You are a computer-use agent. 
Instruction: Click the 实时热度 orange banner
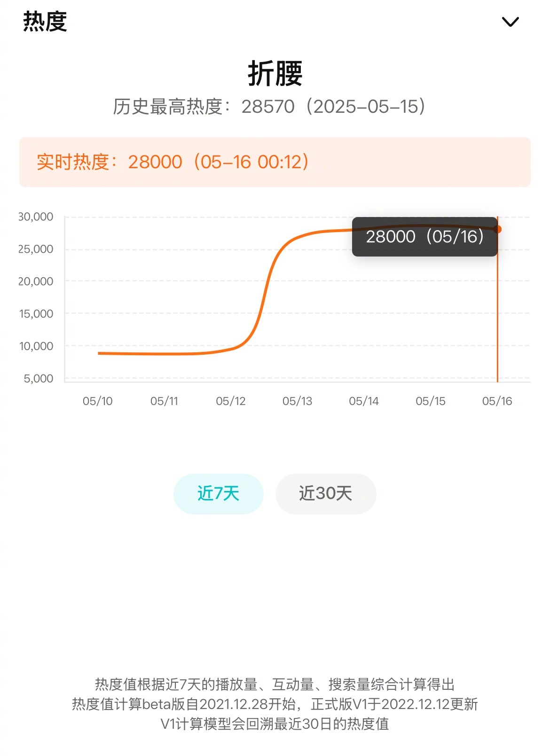pyautogui.click(x=275, y=162)
